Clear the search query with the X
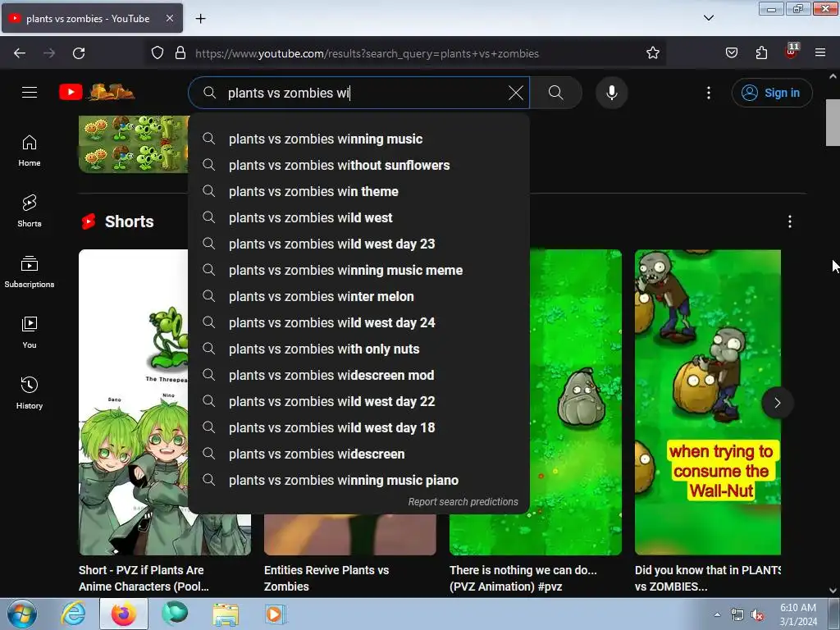The height and width of the screenshot is (630, 840). [x=515, y=93]
